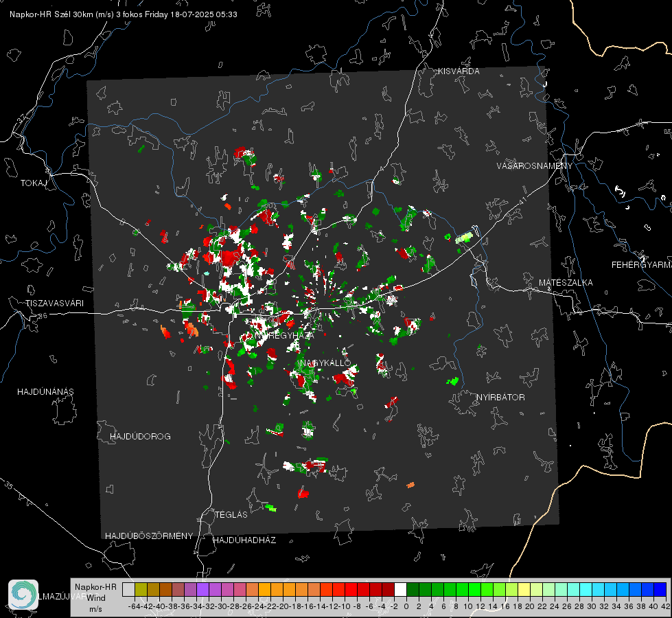
Task: Click the KISVÁRDA town label
Action: click(x=459, y=71)
